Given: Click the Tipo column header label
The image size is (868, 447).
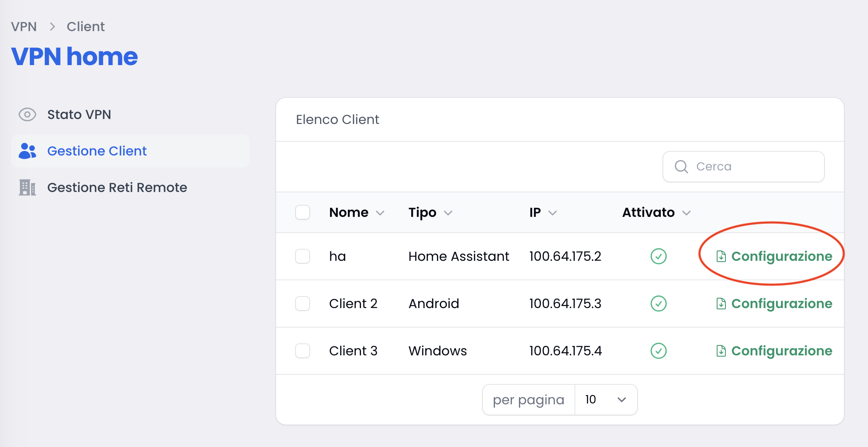Looking at the screenshot, I should 422,212.
